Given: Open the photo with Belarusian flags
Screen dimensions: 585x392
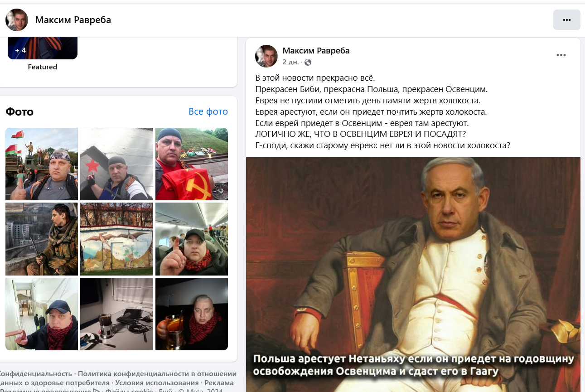Looking at the screenshot, I should click(x=42, y=164).
